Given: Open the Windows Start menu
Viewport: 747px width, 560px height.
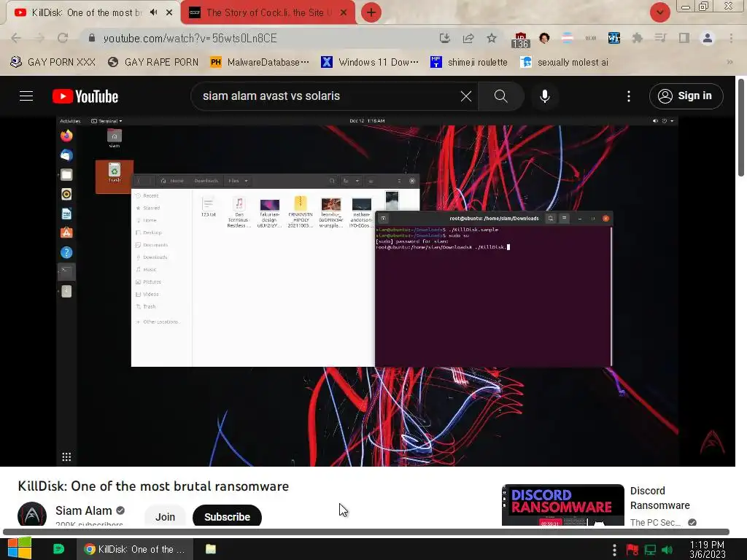Looking at the screenshot, I should (x=19, y=549).
